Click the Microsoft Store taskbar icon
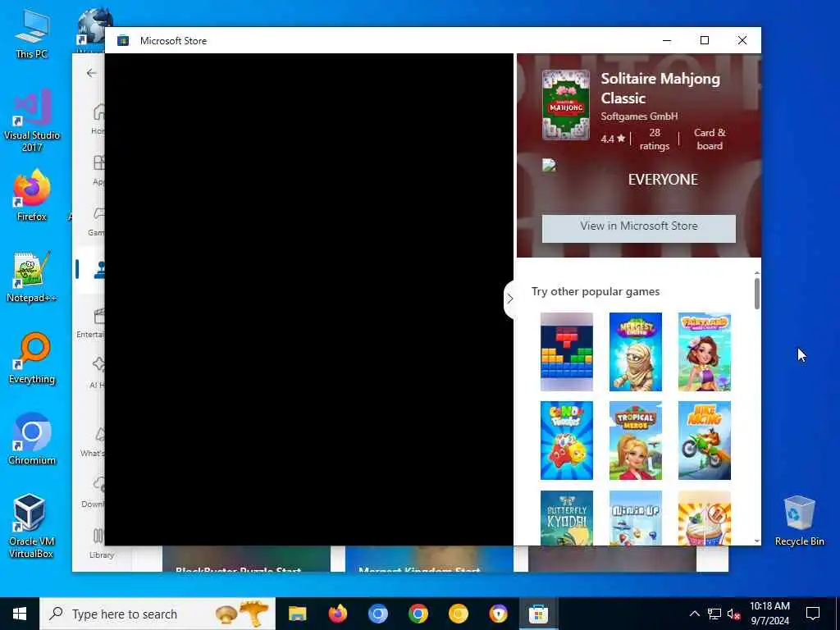840x630 pixels. (538, 614)
